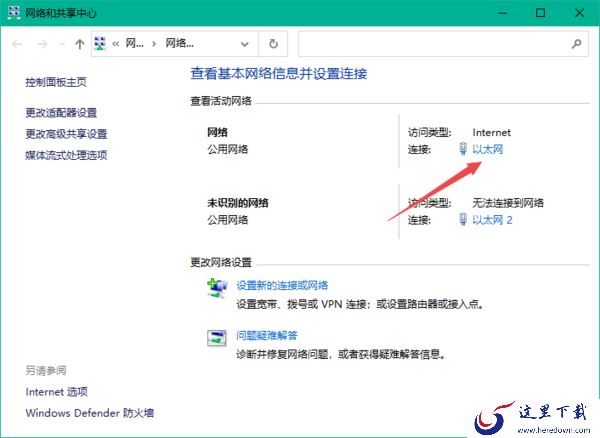This screenshot has width=600, height=438.
Task: Go forward with the forward arrow
Action: [42, 44]
